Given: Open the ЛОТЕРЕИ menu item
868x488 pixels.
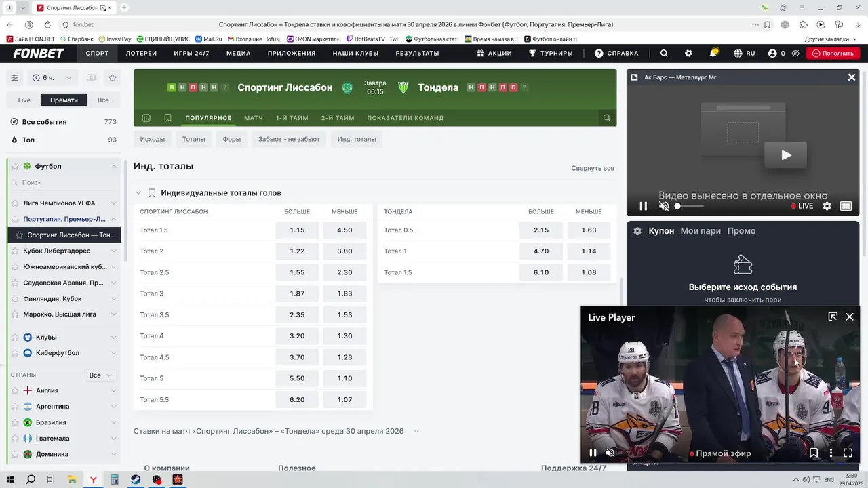Looking at the screenshot, I should coord(141,53).
